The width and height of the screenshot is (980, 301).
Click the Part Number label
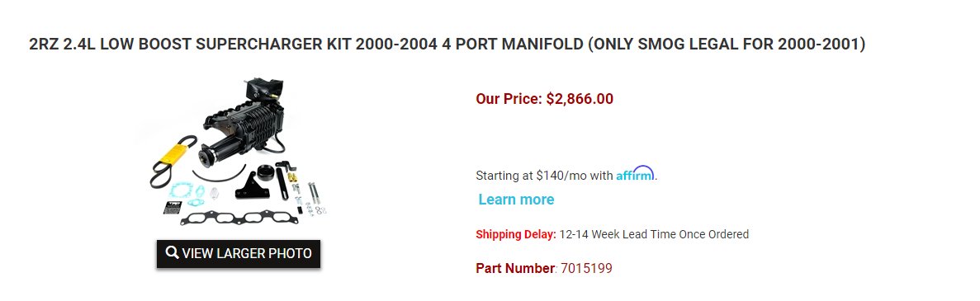[x=515, y=269]
